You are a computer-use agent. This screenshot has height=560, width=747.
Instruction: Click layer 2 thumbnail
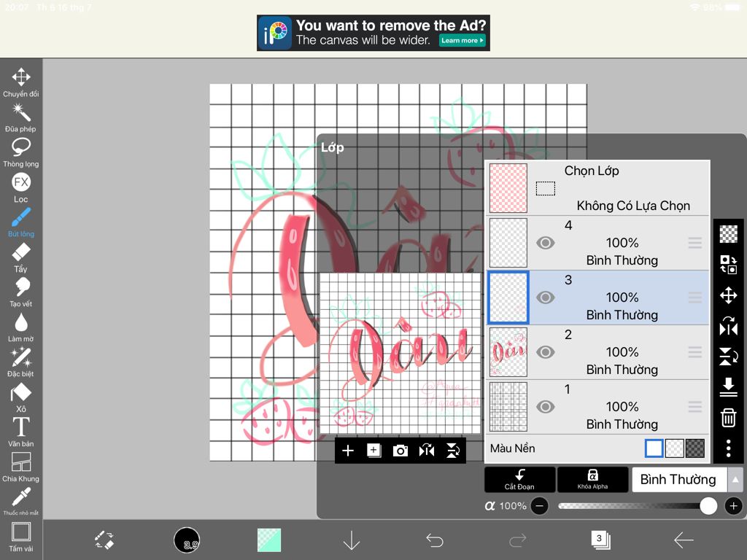click(x=508, y=352)
